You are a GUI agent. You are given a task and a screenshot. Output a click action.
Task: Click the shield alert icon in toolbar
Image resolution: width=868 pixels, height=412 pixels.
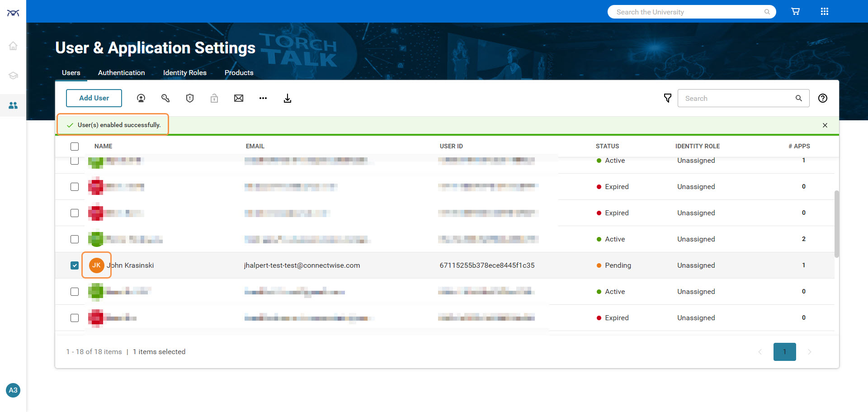[x=190, y=98]
